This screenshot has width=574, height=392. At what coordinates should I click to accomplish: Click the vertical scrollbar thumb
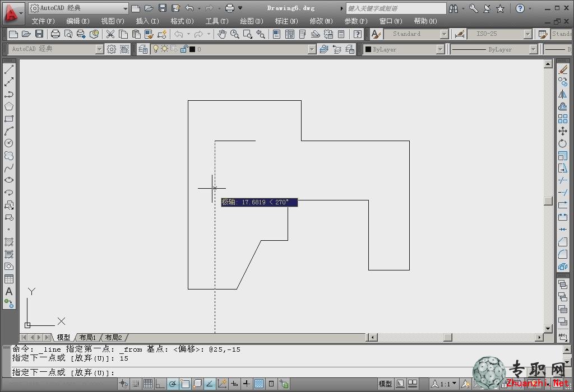pyautogui.click(x=548, y=201)
